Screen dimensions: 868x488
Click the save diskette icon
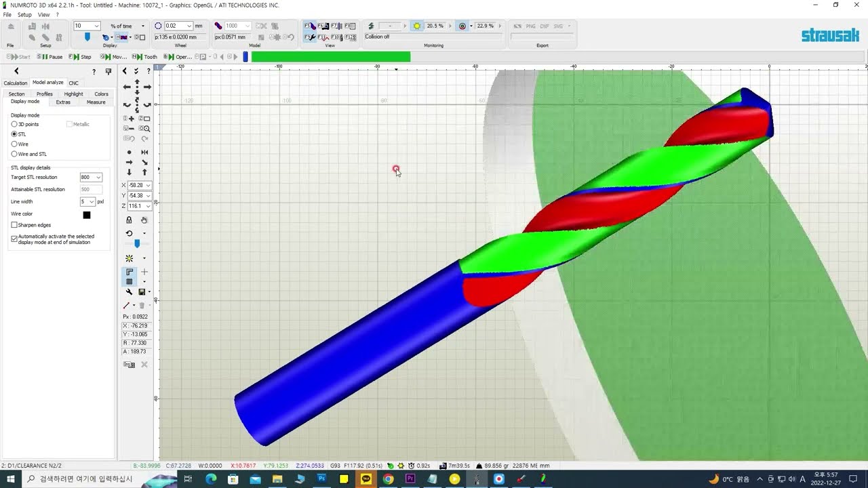pyautogui.click(x=142, y=292)
